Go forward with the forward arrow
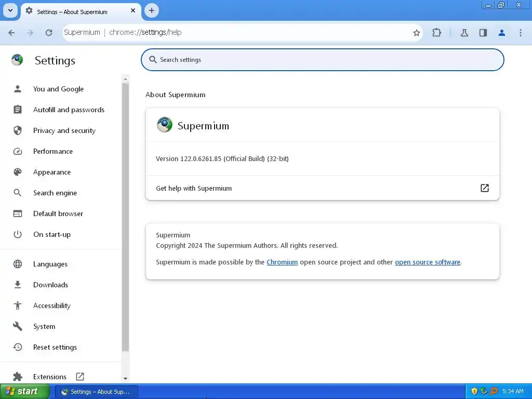This screenshot has height=399, width=532. [30, 33]
